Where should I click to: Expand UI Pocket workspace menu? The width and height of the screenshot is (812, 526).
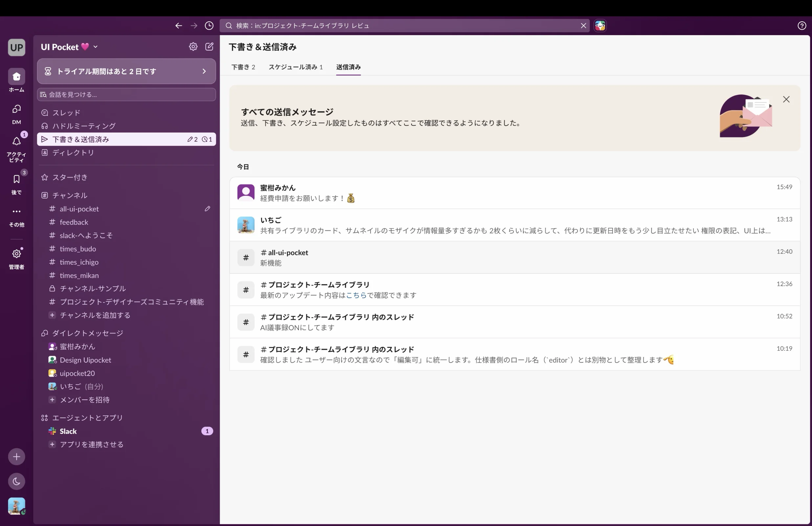coord(69,47)
